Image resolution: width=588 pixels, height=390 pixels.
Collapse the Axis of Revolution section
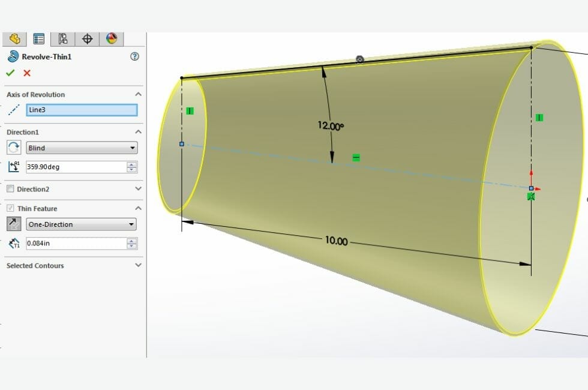click(x=138, y=94)
